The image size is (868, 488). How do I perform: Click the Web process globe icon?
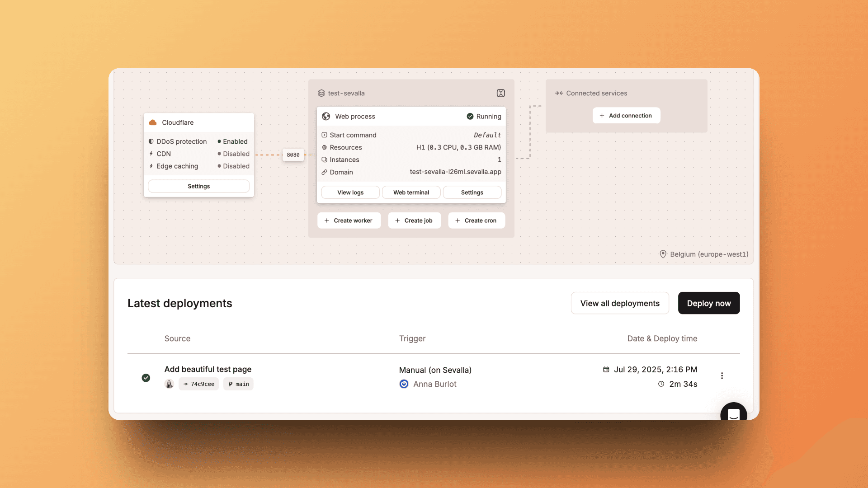(x=326, y=116)
